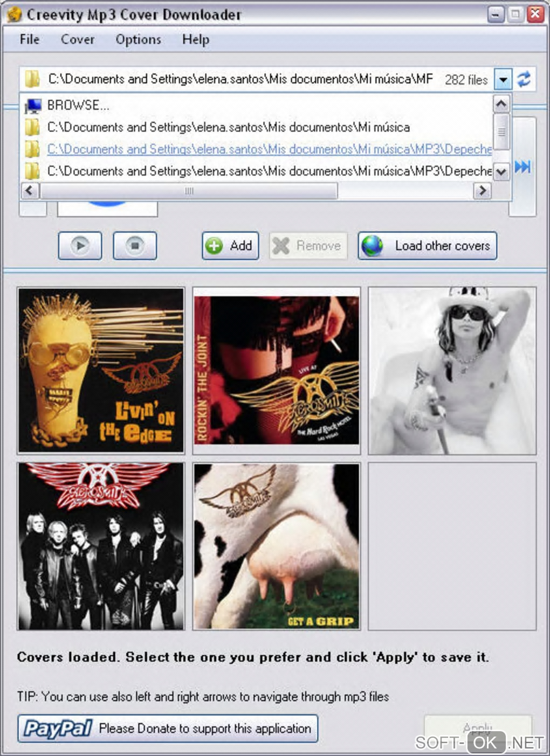Click the Stop playback button
The image size is (550, 756).
point(135,246)
